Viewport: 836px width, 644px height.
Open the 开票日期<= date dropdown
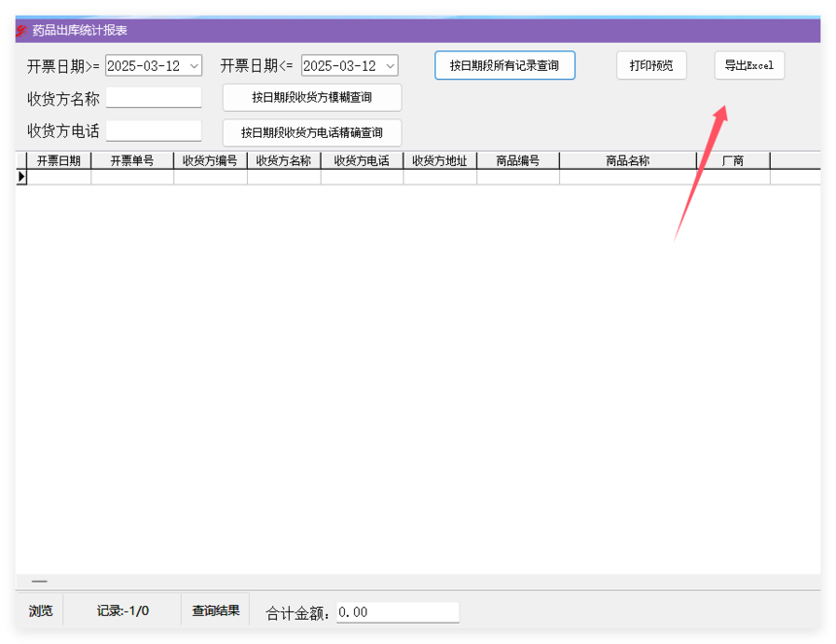[x=390, y=66]
